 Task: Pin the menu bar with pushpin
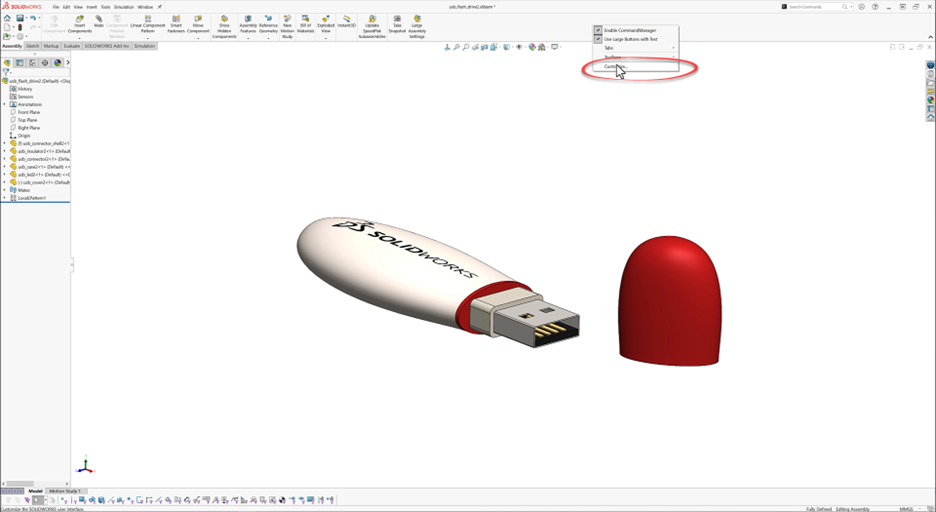point(159,7)
